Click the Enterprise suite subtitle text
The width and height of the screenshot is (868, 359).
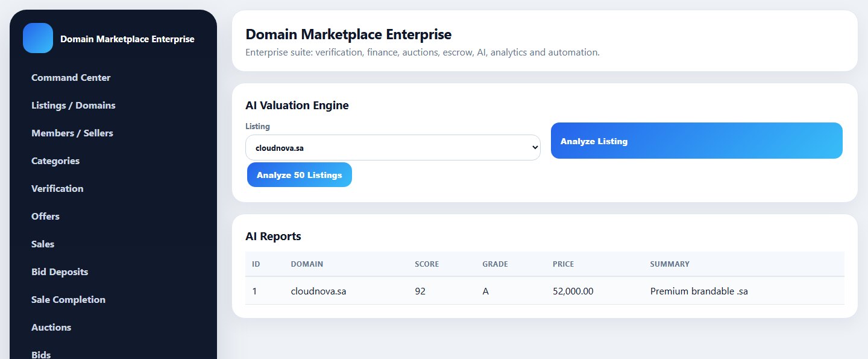pos(423,52)
